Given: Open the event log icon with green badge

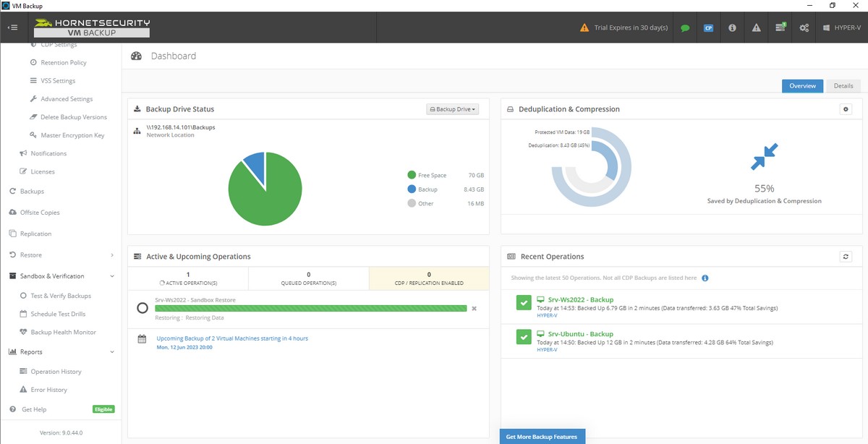Looking at the screenshot, I should coord(780,27).
